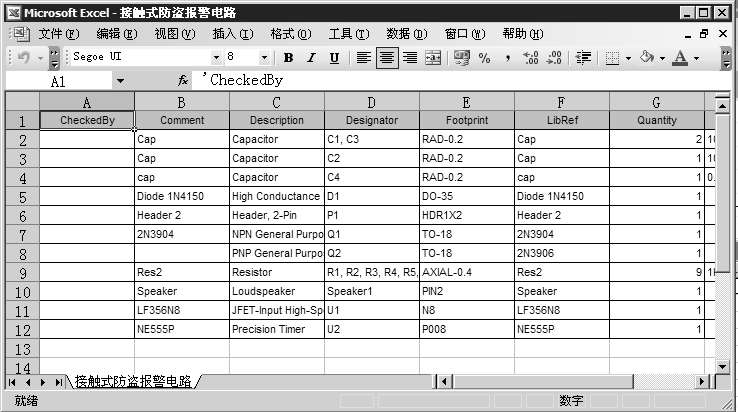This screenshot has width=738, height=412.
Task: Click the Undo toolbar icon
Action: [x=24, y=57]
